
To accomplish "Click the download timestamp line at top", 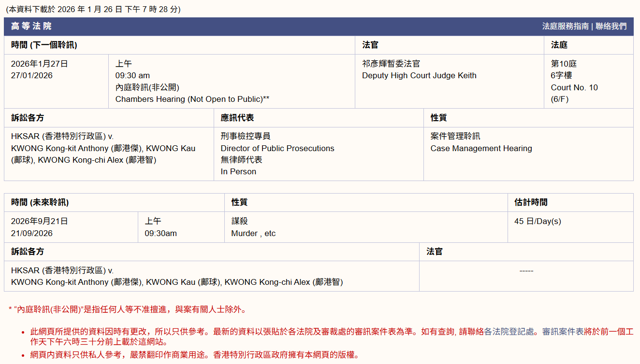I will pyautogui.click(x=93, y=9).
